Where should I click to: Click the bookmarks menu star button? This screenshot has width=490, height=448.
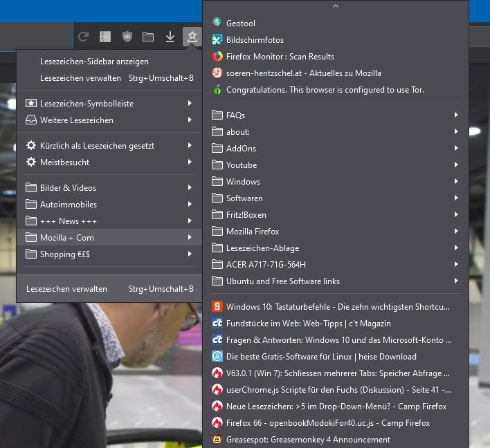pos(192,37)
